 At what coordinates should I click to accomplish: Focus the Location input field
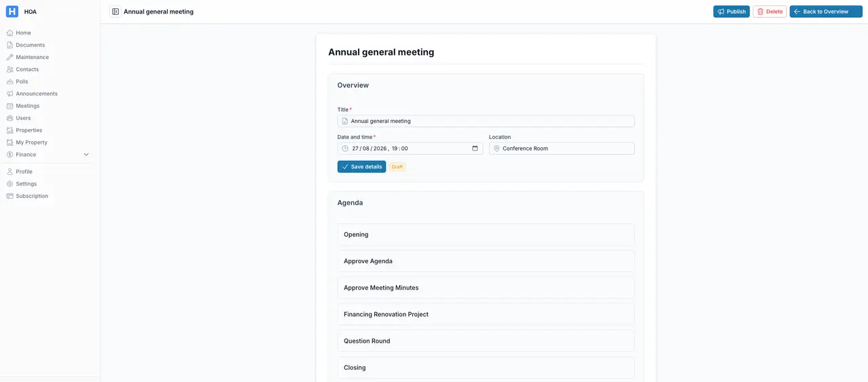561,149
